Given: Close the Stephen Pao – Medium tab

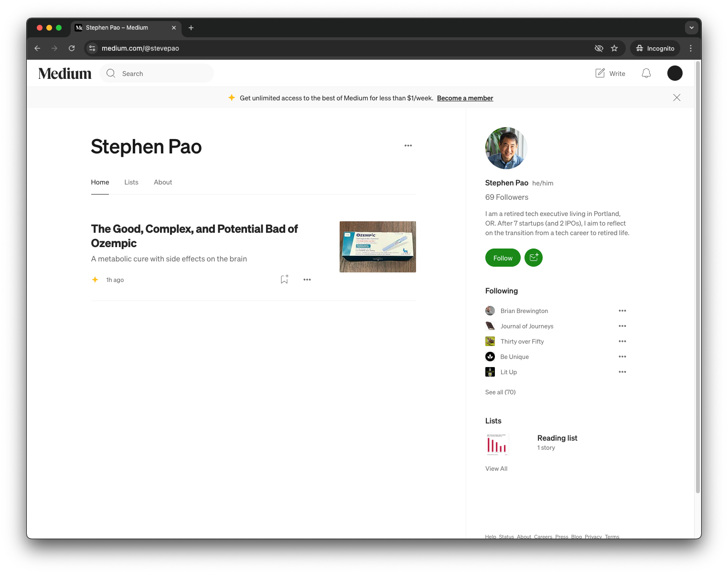Looking at the screenshot, I should (174, 28).
